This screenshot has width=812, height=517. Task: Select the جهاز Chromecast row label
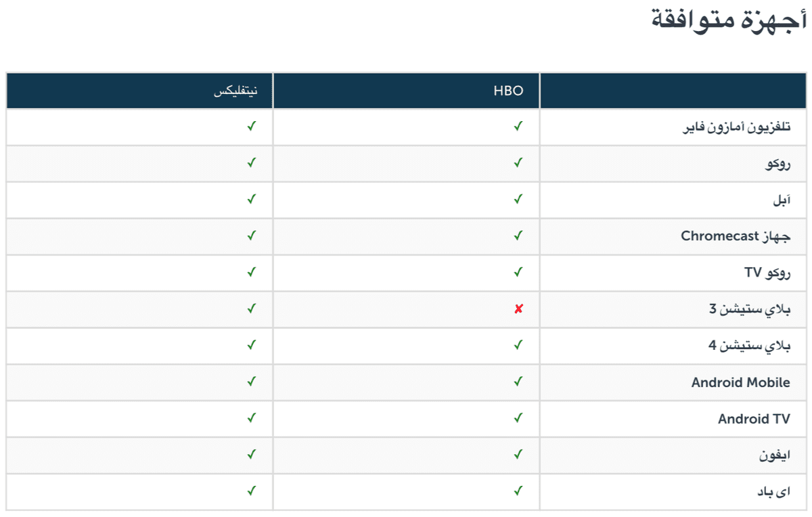point(736,236)
